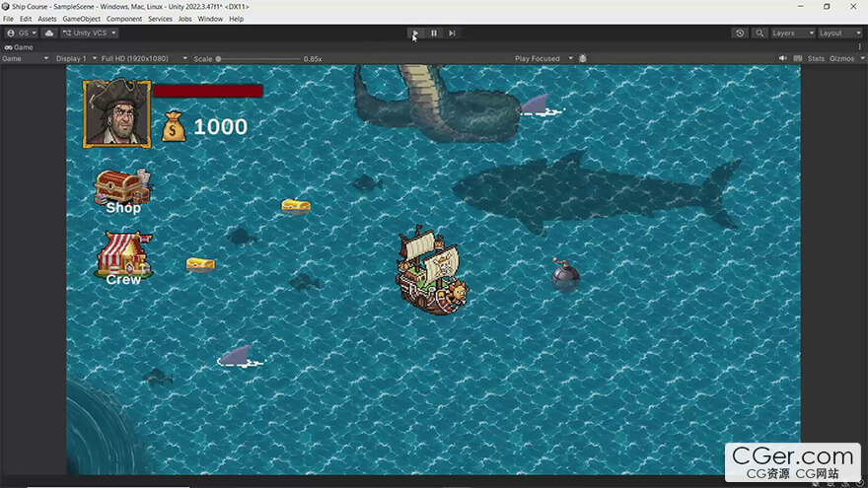Viewport: 868px width, 488px height.
Task: Click the Unity logo in title bar
Action: click(6, 7)
